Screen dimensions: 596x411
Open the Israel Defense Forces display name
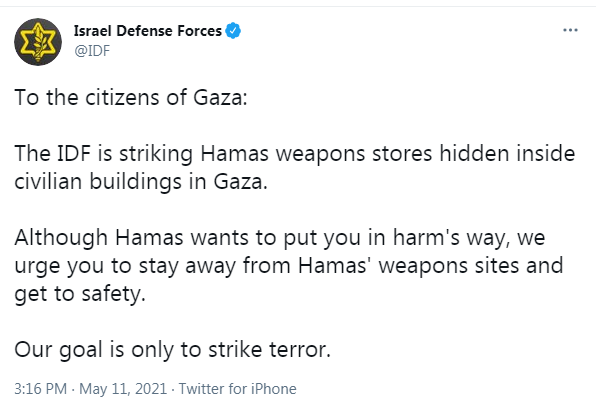[147, 31]
